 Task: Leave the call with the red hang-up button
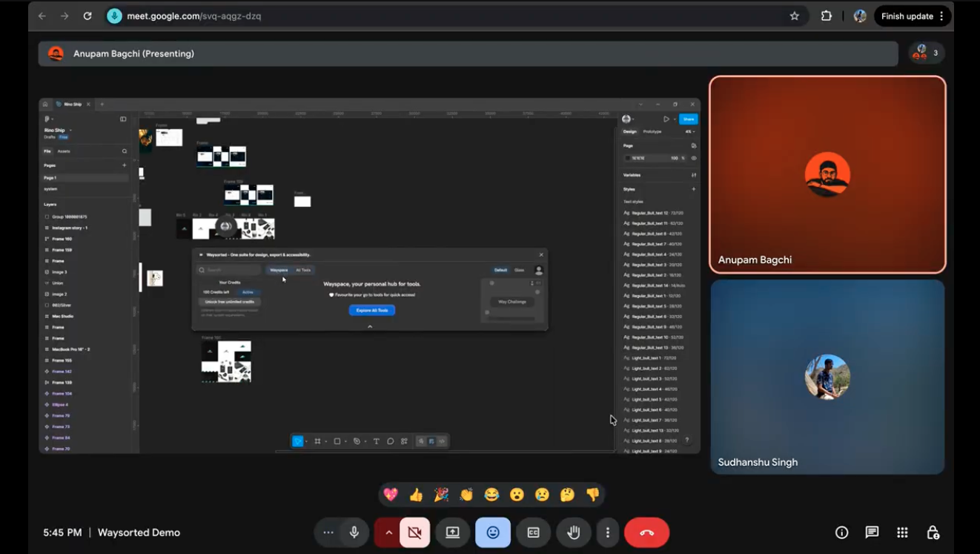click(x=646, y=532)
